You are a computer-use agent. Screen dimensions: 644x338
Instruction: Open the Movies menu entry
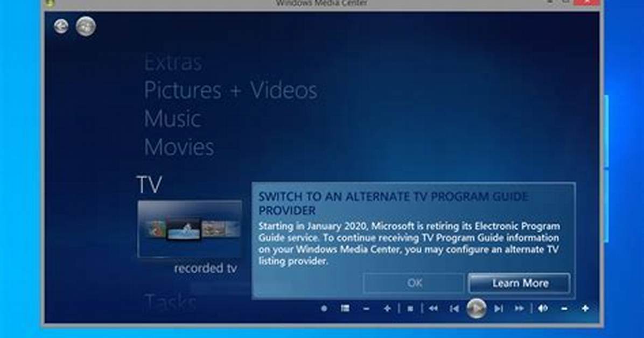pyautogui.click(x=179, y=147)
